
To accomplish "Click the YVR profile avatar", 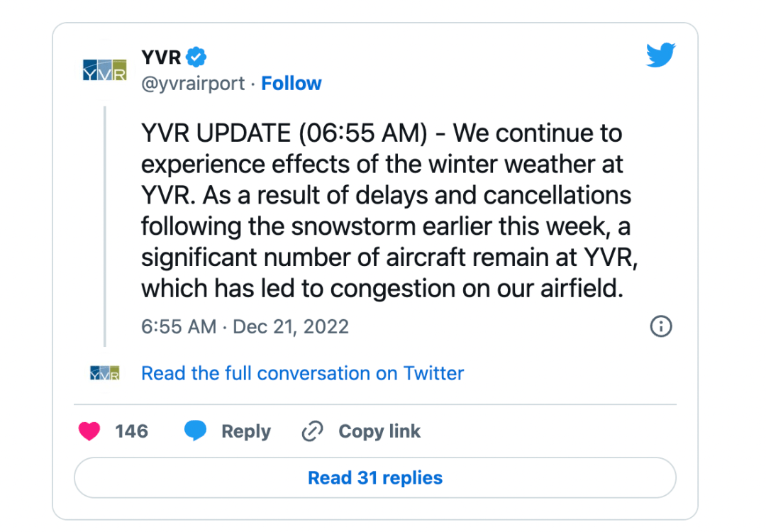I will 104,70.
